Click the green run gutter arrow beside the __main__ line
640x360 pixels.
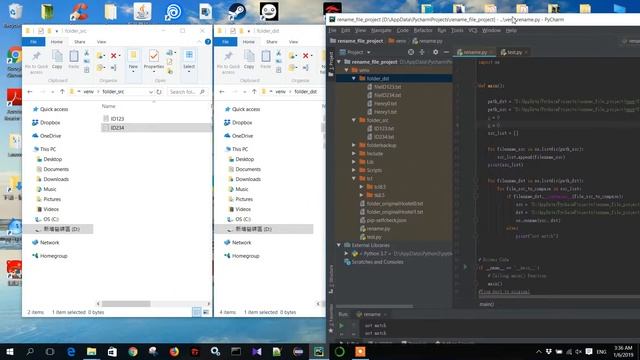coord(465,267)
